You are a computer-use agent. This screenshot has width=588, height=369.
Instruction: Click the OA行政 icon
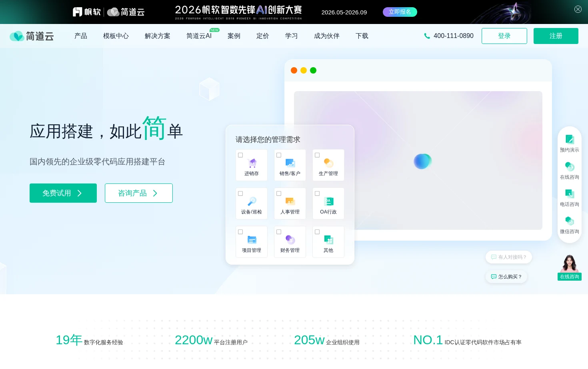(x=328, y=201)
